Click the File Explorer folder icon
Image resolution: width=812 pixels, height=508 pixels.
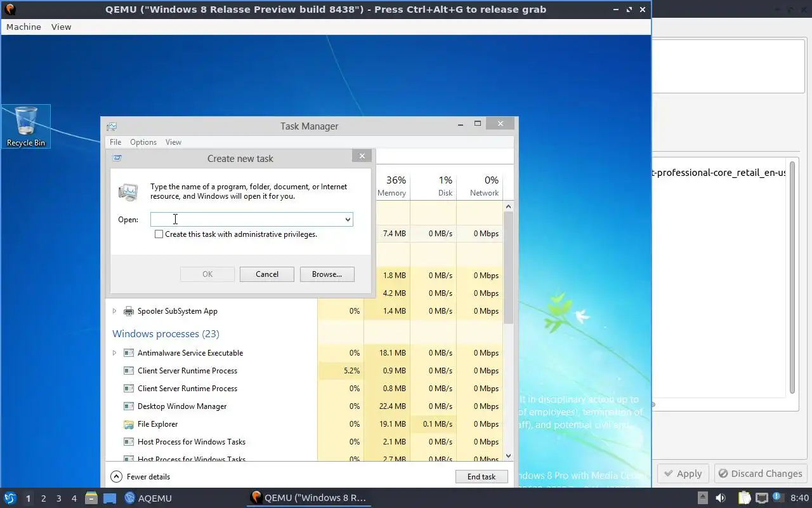(x=129, y=424)
